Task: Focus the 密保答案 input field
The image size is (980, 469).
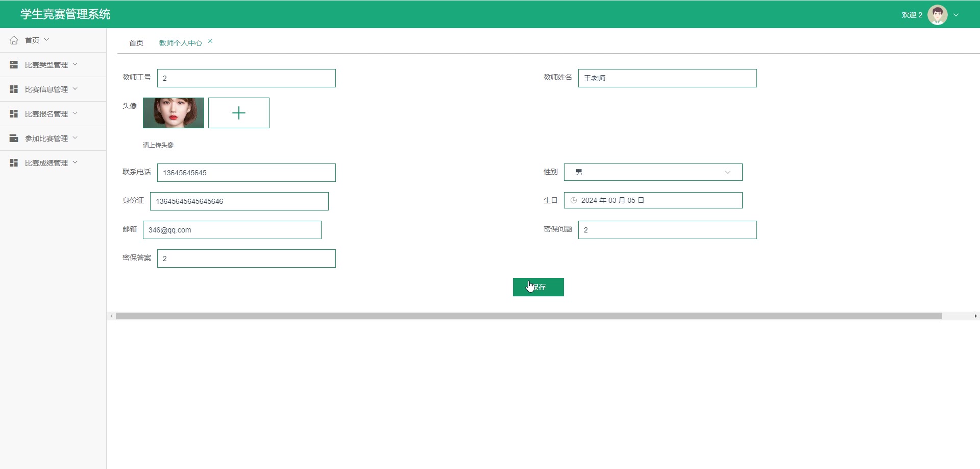Action: (247, 259)
